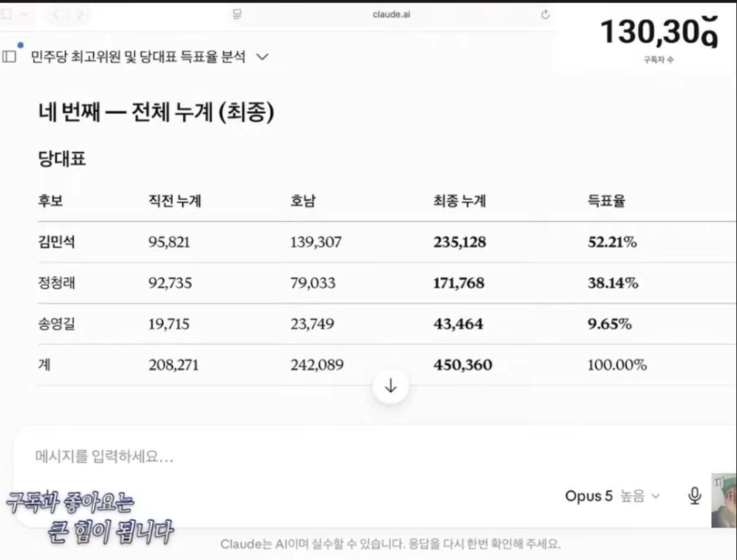This screenshot has height=560, width=737.
Task: Click the claude.ai address bar
Action: [391, 14]
